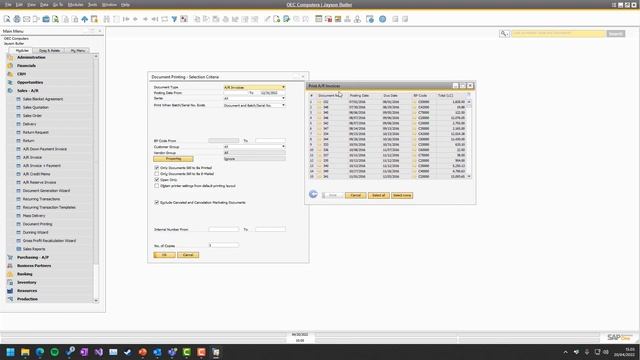Go to Previous Record arrow icon
This screenshot has height=360, width=640.
136,19
